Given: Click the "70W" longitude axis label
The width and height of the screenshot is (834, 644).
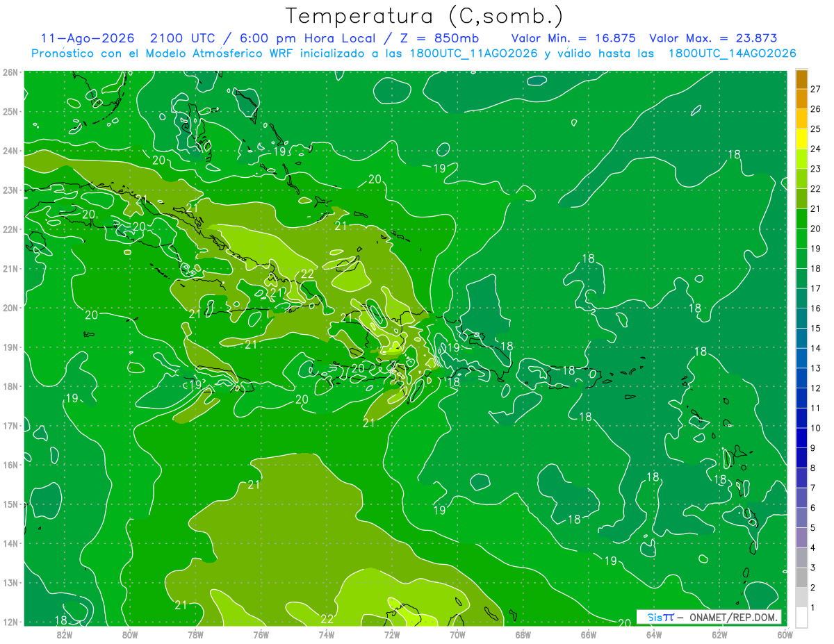Looking at the screenshot, I should pyautogui.click(x=457, y=634).
